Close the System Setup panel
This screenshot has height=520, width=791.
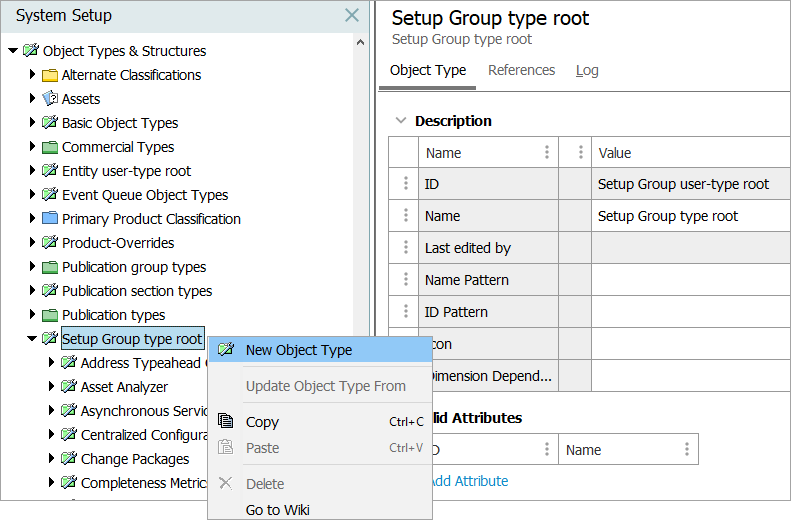coord(352,15)
